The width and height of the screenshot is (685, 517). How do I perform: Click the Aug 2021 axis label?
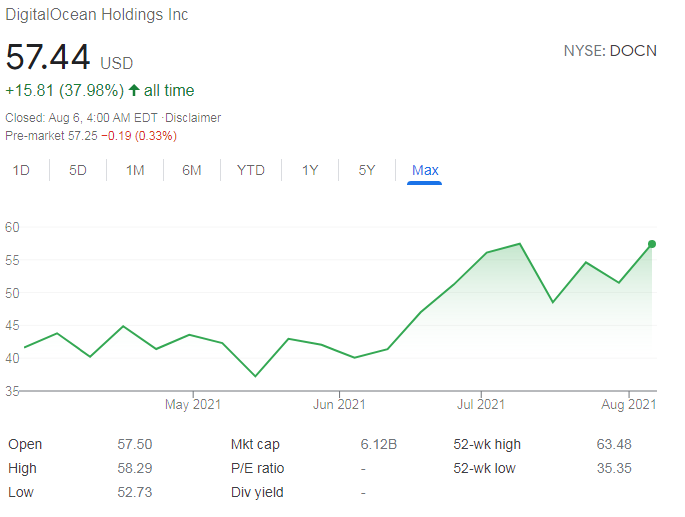coord(629,404)
